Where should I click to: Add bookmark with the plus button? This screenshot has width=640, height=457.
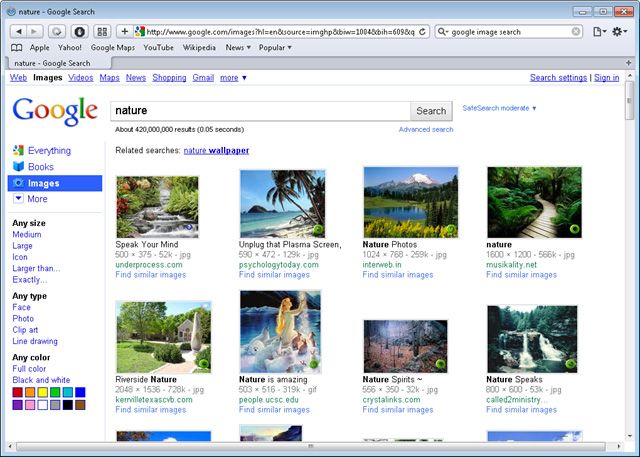coord(124,31)
